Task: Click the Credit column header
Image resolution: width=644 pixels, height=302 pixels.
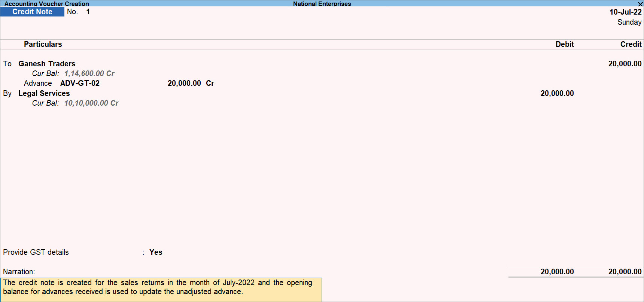Action: coord(631,44)
